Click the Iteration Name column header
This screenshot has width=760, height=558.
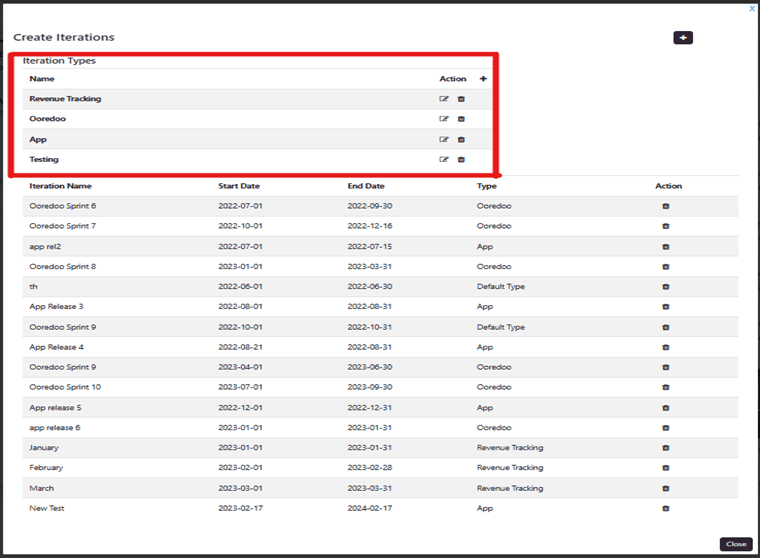click(60, 186)
